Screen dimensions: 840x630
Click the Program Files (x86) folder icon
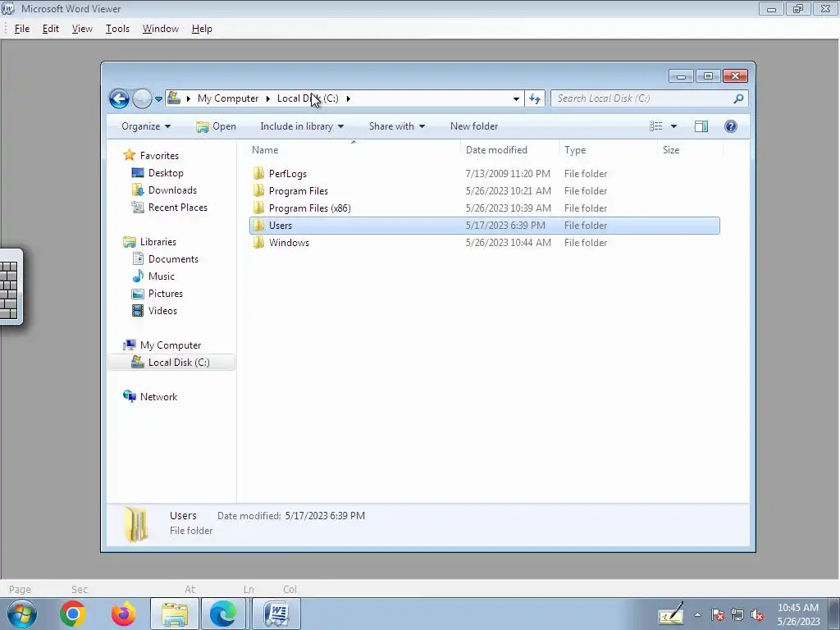point(258,208)
